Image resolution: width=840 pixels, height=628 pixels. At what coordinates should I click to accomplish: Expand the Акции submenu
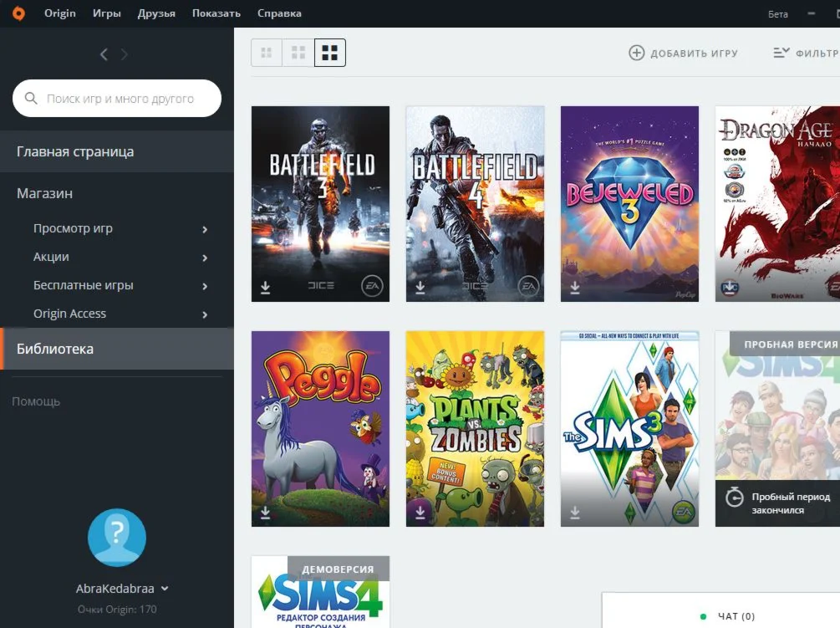click(x=205, y=258)
